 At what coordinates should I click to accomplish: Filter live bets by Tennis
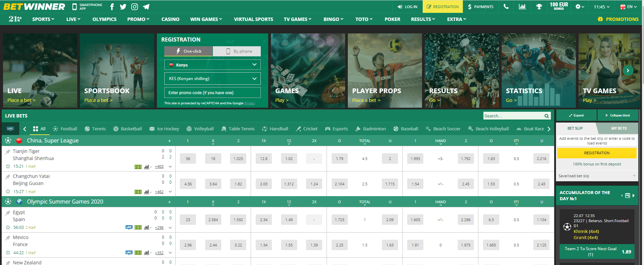(95, 129)
